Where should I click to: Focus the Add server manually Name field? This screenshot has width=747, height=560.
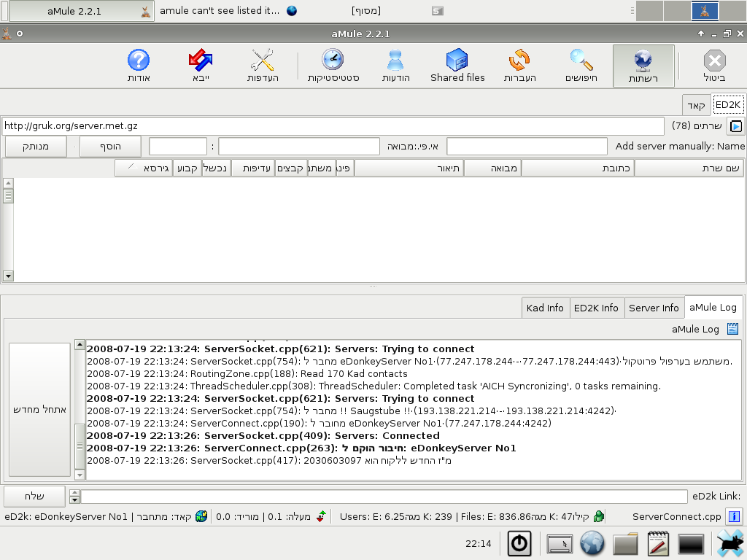point(527,147)
